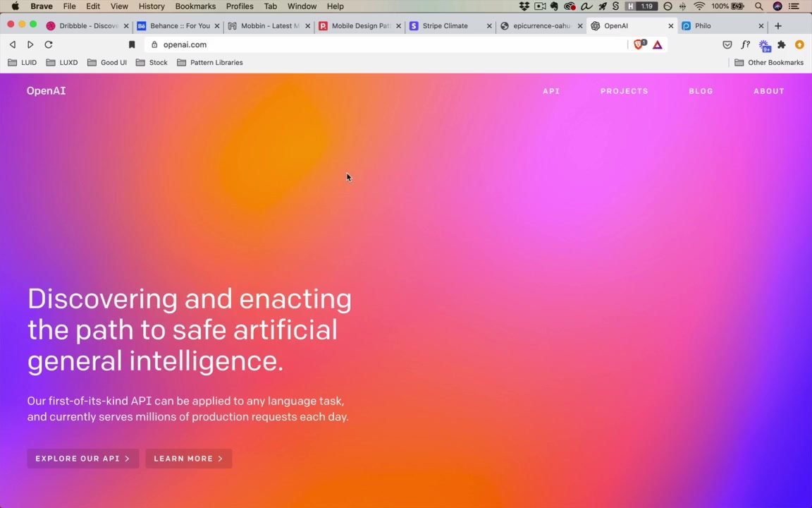The width and height of the screenshot is (812, 508).
Task: Open the Window menu
Action: click(x=302, y=6)
